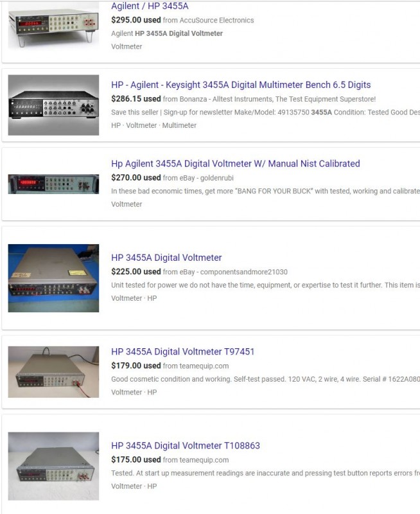420x514 pixels.
Task: Open thumbnail of the goldenrubi $270.00 listing
Action: [x=53, y=184]
